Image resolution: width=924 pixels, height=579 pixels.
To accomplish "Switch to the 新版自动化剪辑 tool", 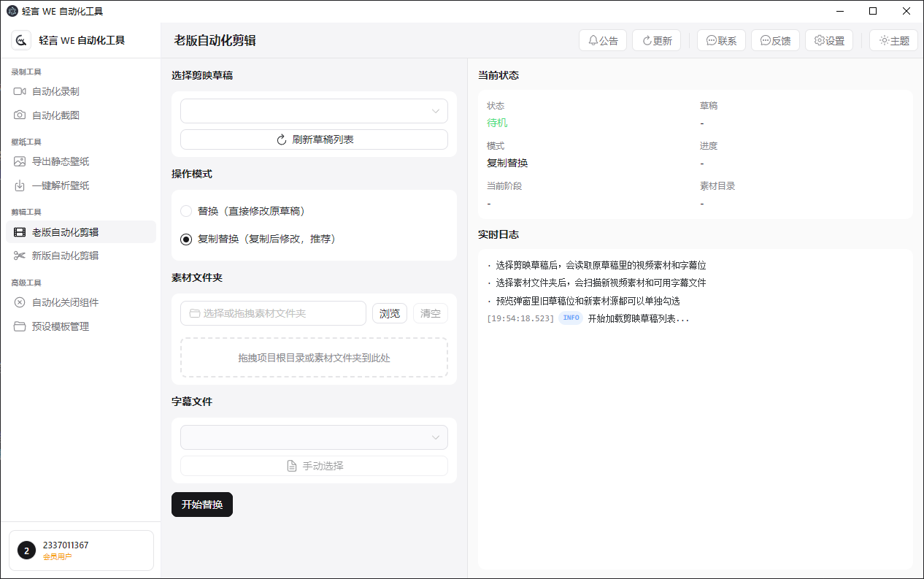I will click(x=64, y=255).
